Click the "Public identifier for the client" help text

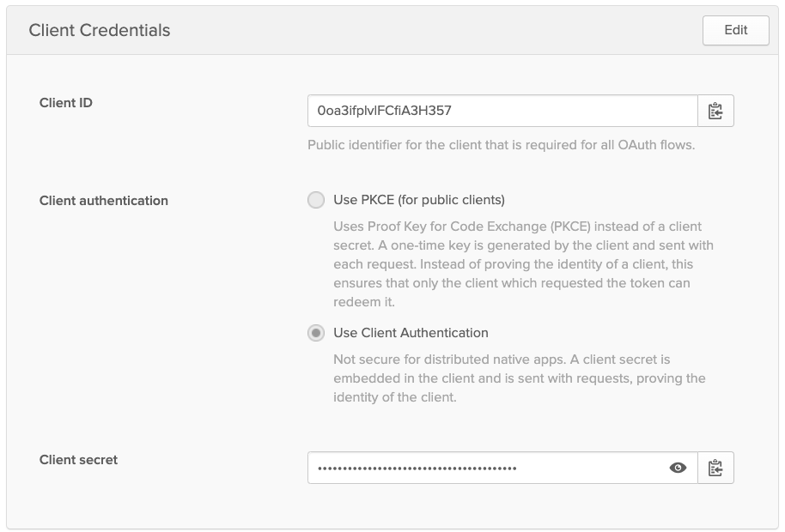pos(501,145)
